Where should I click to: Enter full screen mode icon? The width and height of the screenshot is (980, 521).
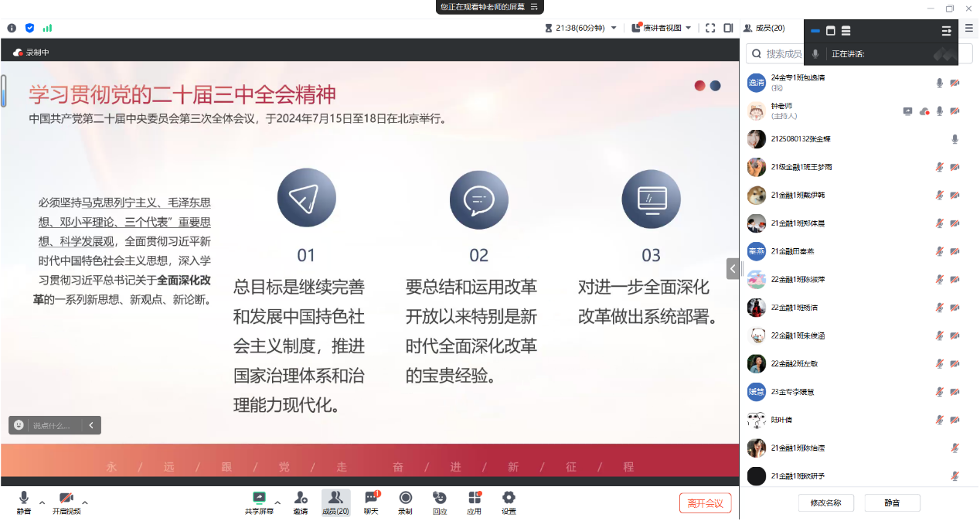coord(710,28)
